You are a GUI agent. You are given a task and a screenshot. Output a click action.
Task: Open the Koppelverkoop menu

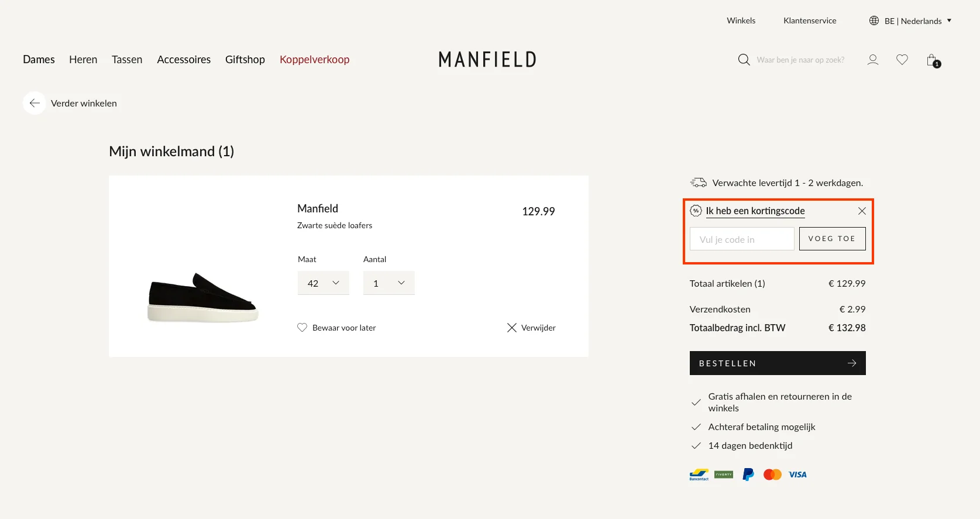click(x=314, y=59)
